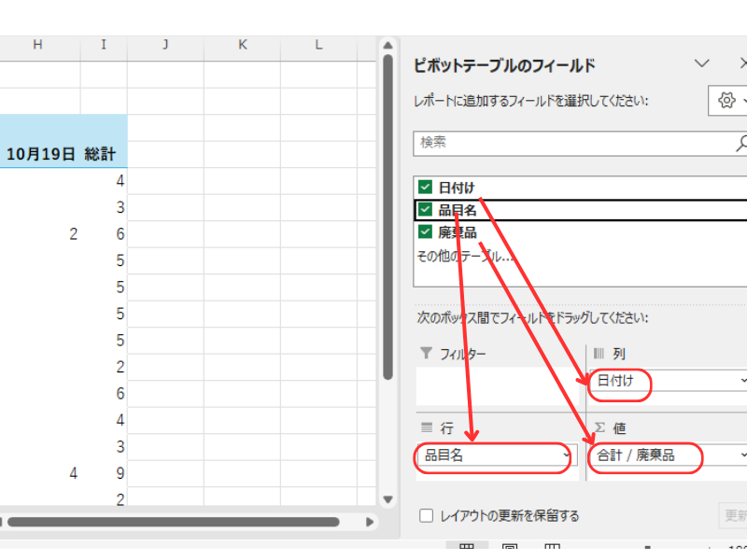This screenshot has height=560, width=747.
Task: Enable レイアウトの更新を保留する checkbox
Action: click(x=426, y=515)
